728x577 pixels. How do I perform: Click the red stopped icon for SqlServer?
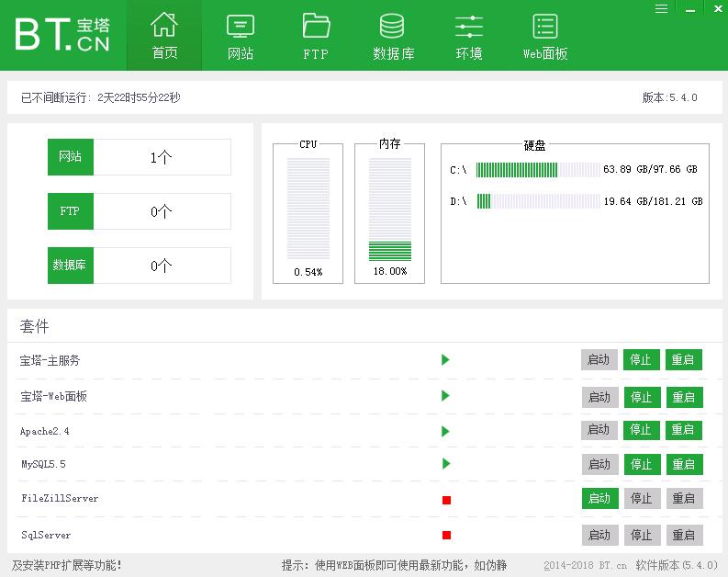[447, 535]
